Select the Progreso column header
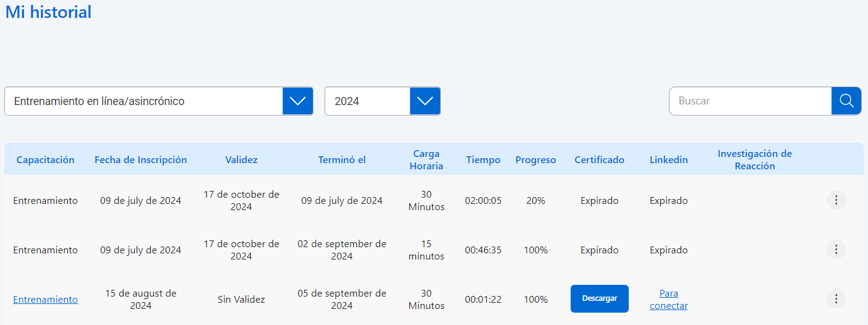868x325 pixels. [x=535, y=159]
